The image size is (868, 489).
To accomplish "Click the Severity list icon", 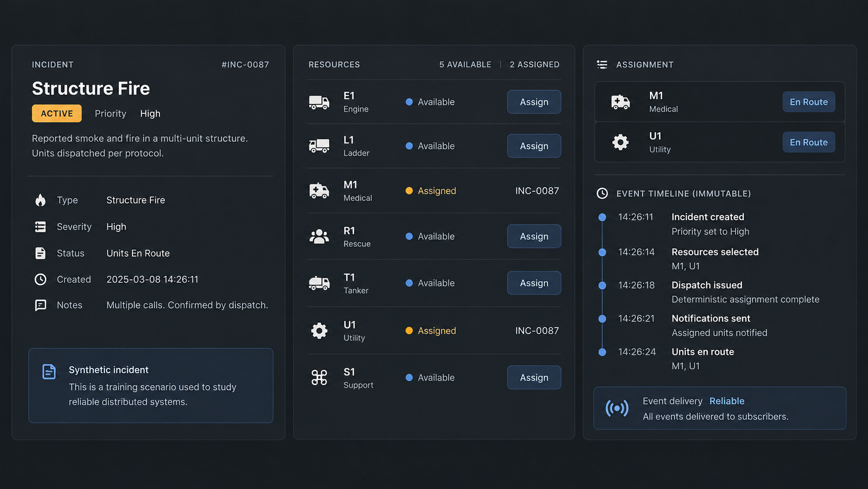I will (40, 227).
